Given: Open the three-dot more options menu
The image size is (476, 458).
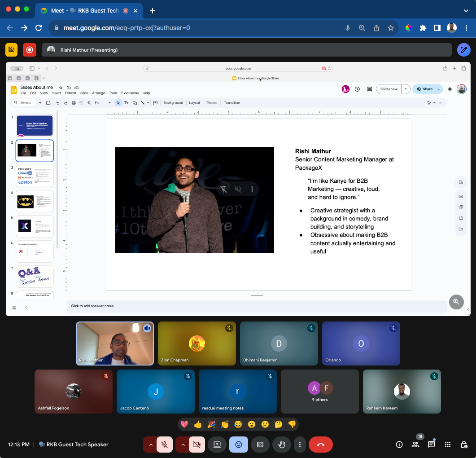Looking at the screenshot, I should click(300, 445).
